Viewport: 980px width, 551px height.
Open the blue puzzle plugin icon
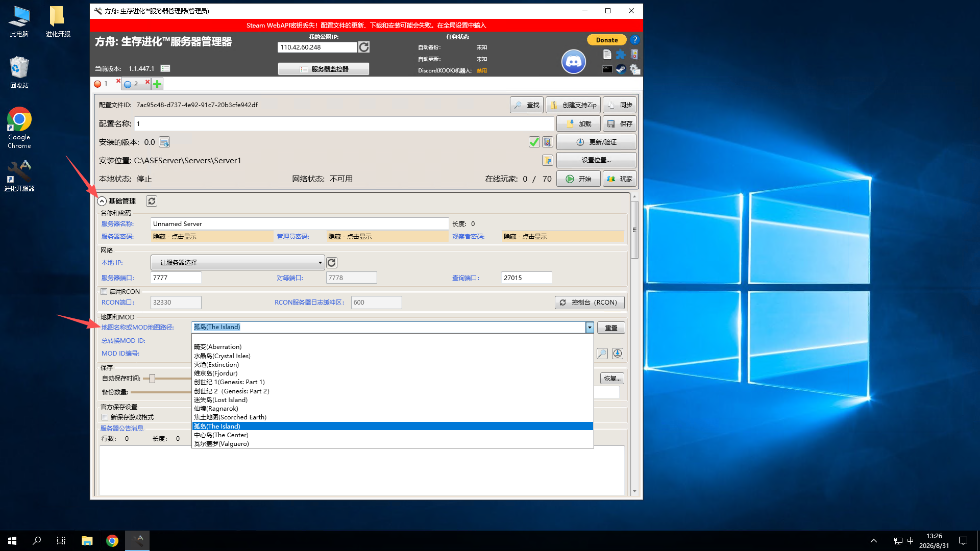621,54
